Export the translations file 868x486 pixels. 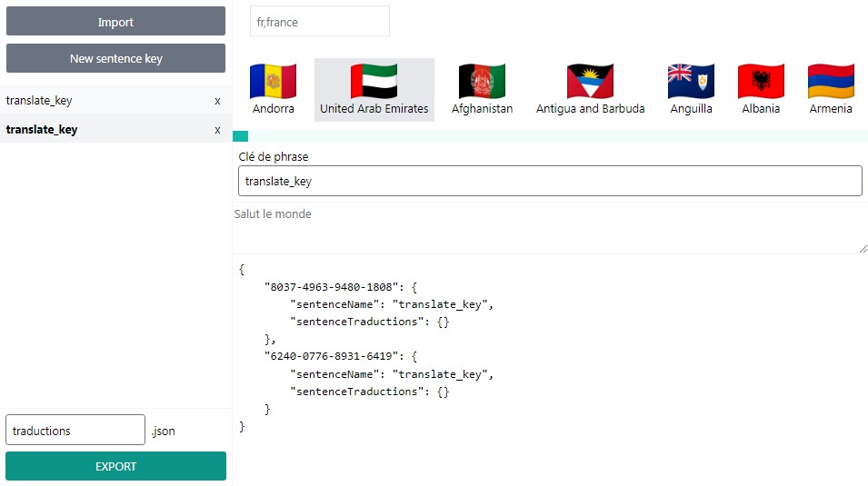click(x=115, y=466)
